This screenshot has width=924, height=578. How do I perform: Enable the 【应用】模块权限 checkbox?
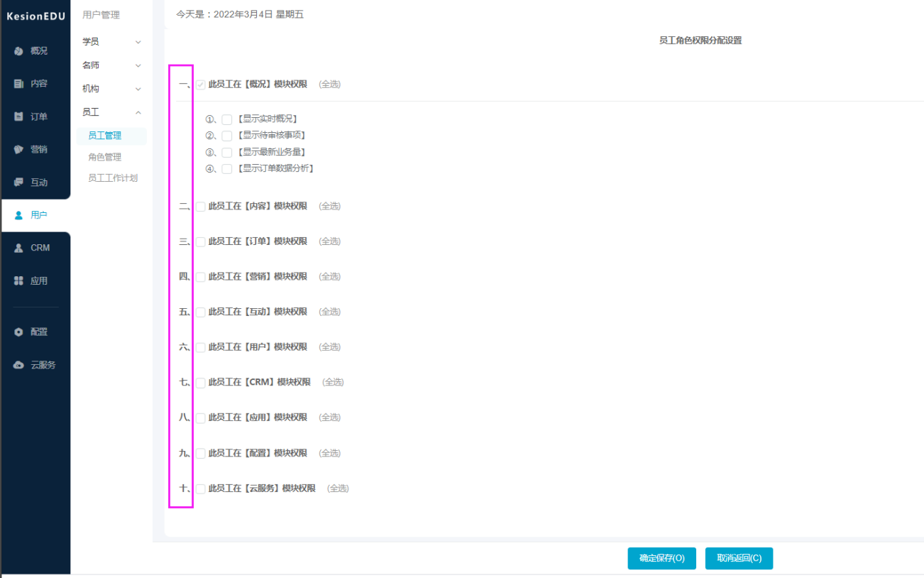pyautogui.click(x=201, y=418)
